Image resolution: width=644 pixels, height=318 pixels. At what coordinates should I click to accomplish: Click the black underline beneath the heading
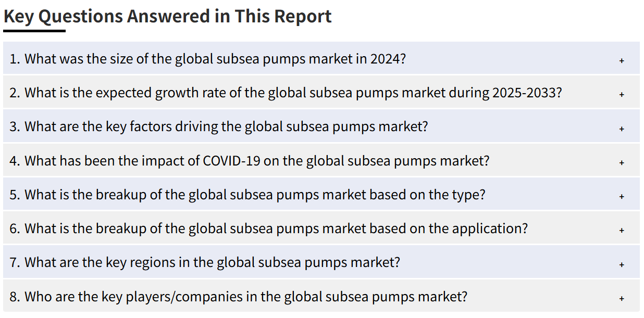34,31
